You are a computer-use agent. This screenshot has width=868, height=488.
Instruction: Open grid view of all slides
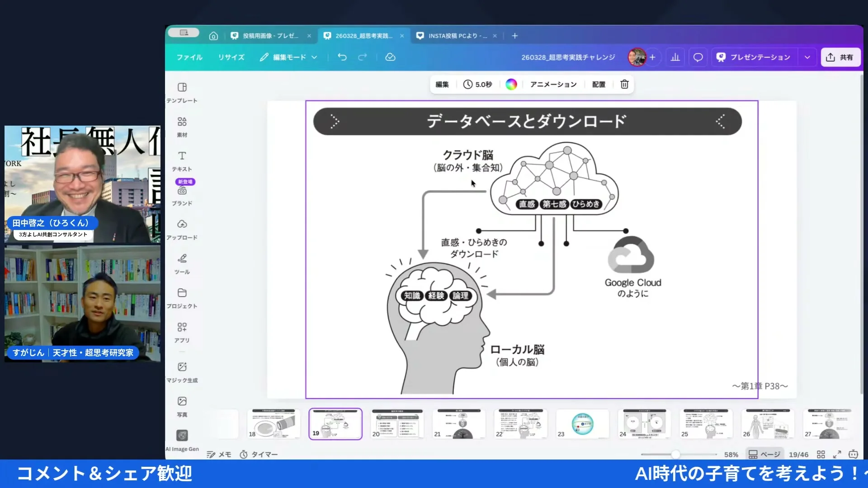pyautogui.click(x=822, y=454)
